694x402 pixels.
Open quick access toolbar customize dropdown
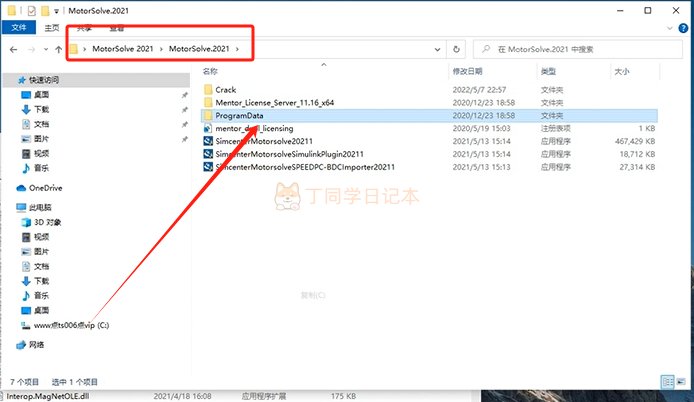click(x=56, y=11)
